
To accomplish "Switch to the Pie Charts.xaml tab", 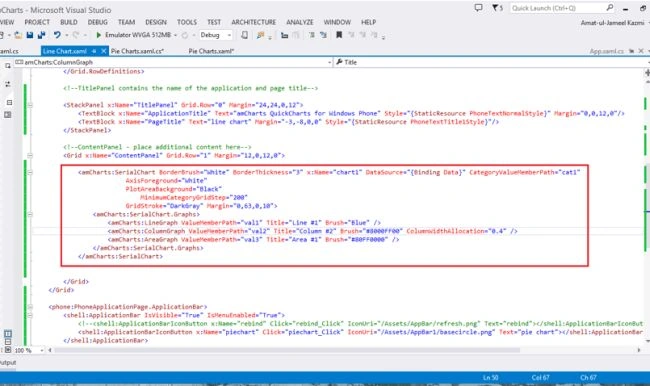I will pos(211,51).
